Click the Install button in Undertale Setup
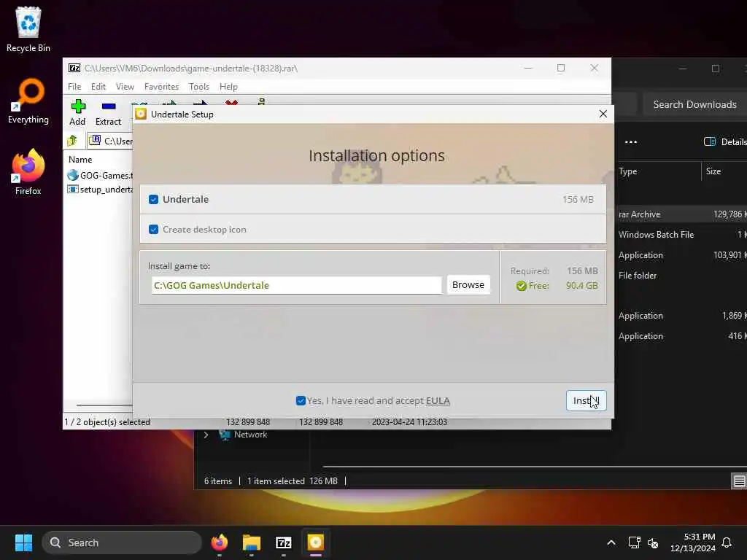The width and height of the screenshot is (747, 560). pyautogui.click(x=586, y=400)
